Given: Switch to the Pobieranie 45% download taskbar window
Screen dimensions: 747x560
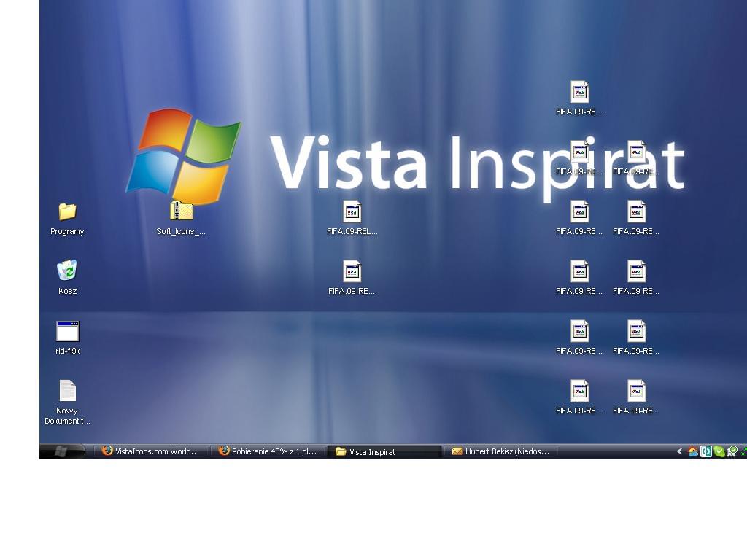Looking at the screenshot, I should coord(268,451).
